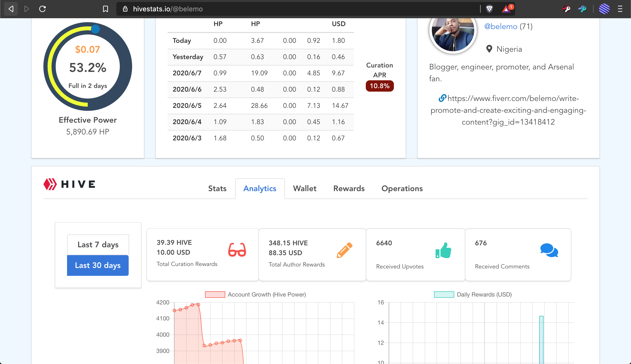The width and height of the screenshot is (631, 364).
Task: Click the browser forward arrow
Action: tap(27, 9)
